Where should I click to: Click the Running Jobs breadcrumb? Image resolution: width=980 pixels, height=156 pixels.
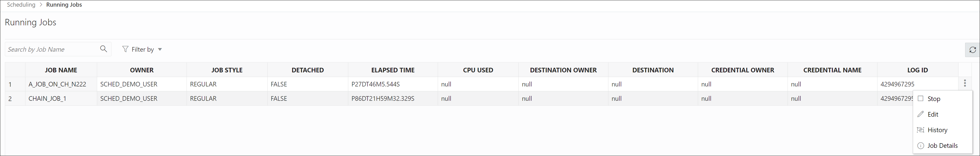pyautogui.click(x=64, y=5)
